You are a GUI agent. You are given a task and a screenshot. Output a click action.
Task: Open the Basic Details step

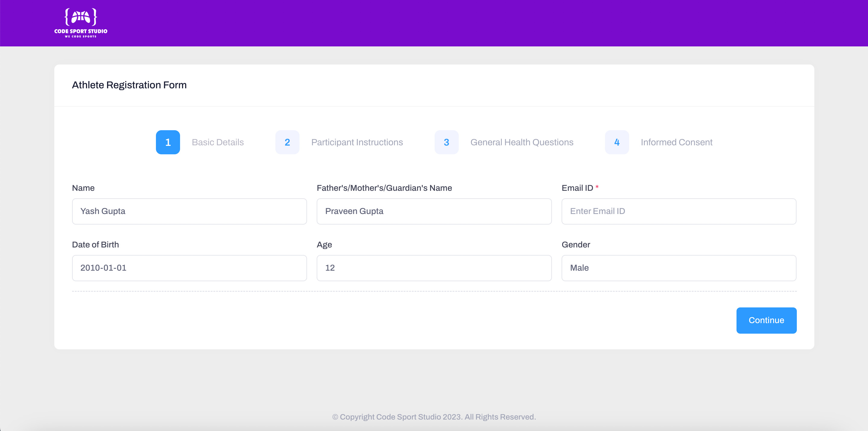pos(218,142)
